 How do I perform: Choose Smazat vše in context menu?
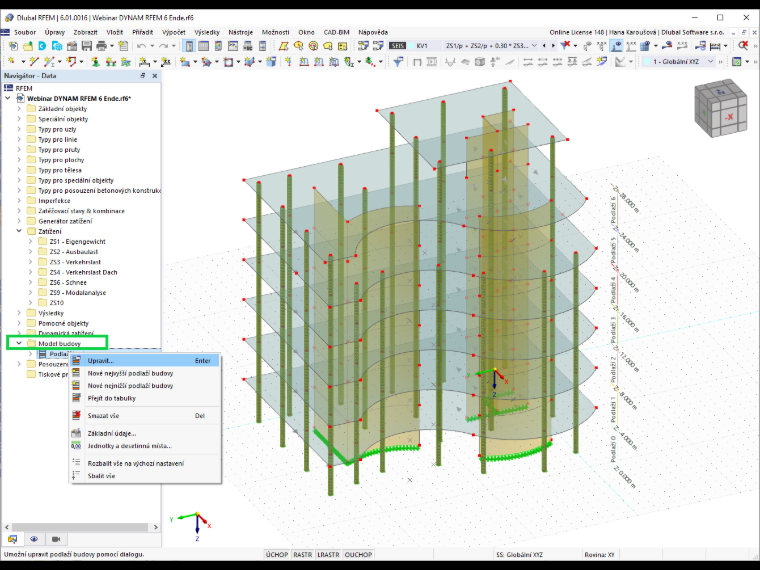145,416
